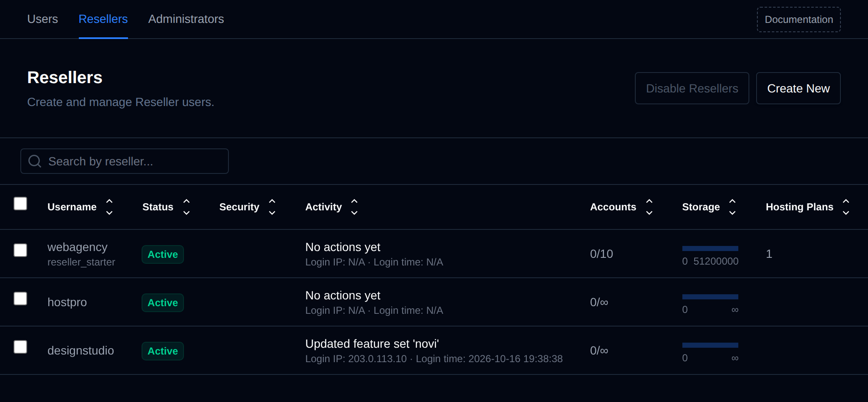Viewport: 868px width, 402px height.
Task: Click the reseller_starter plan label
Action: coord(81,262)
